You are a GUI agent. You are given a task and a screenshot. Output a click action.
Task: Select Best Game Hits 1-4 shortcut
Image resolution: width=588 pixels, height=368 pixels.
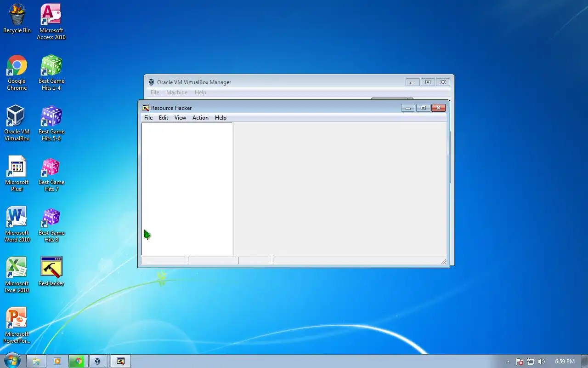pos(51,72)
